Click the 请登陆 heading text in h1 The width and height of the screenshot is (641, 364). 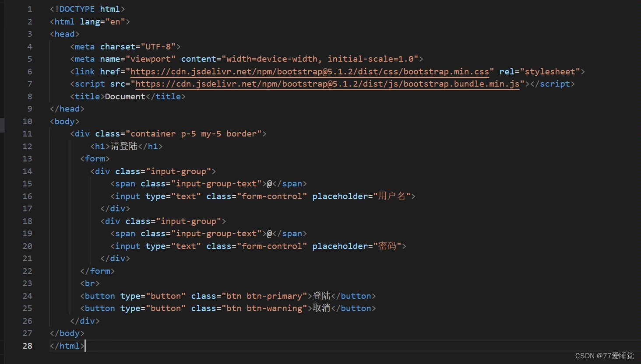[x=124, y=146]
